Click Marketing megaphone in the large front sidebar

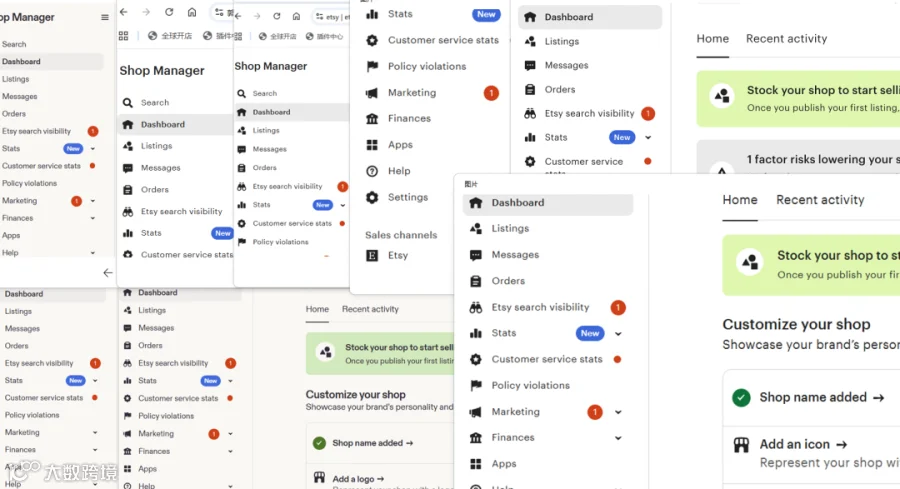tap(476, 412)
